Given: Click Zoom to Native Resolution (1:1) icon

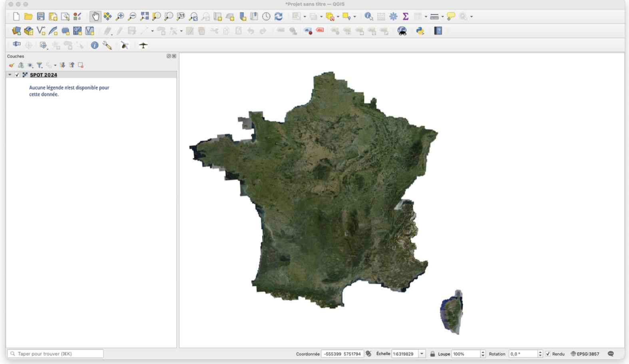Looking at the screenshot, I should coord(181,16).
